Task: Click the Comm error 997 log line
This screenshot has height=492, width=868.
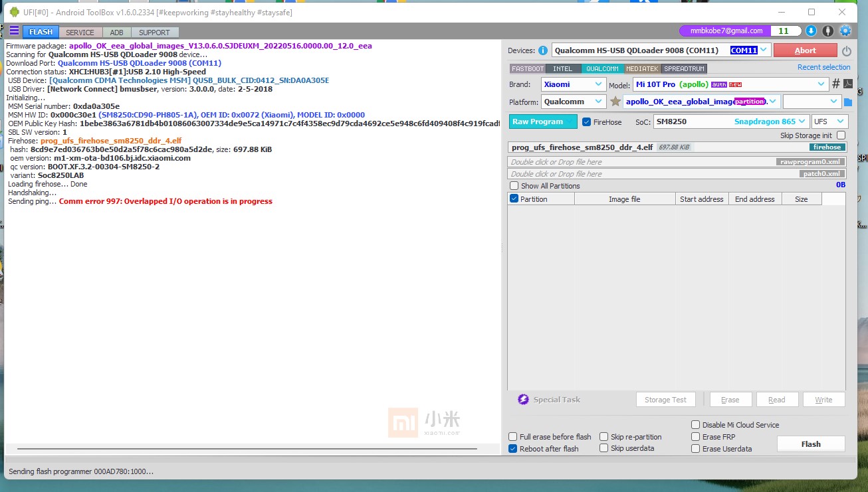Action: pyautogui.click(x=165, y=201)
